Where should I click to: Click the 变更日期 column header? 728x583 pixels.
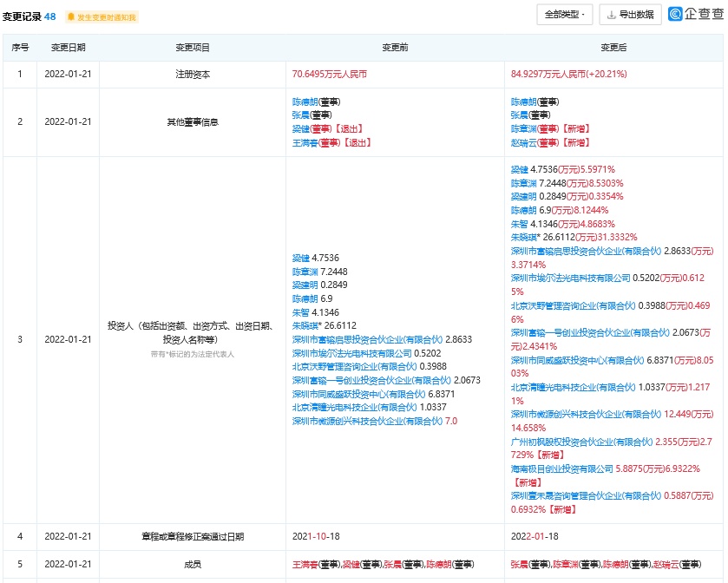(x=68, y=48)
